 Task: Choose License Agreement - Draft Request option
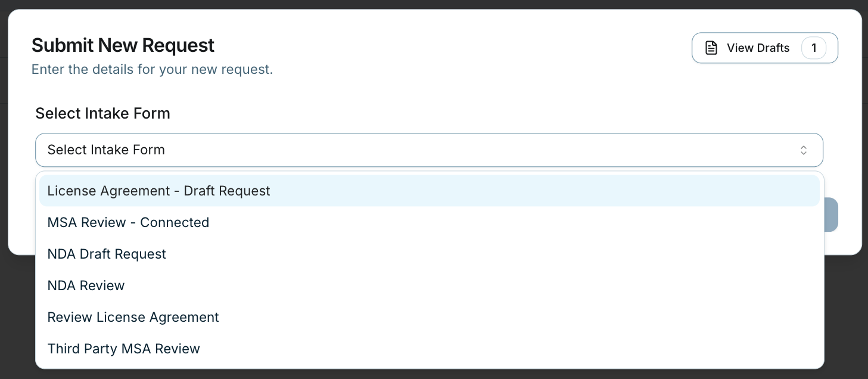click(158, 191)
